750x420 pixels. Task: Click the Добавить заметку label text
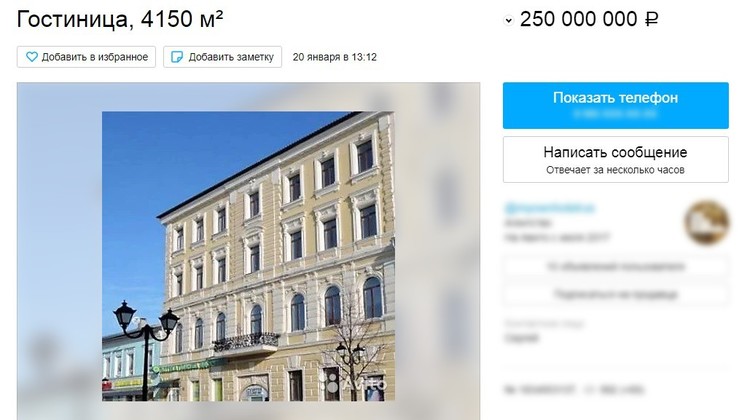pos(231,57)
